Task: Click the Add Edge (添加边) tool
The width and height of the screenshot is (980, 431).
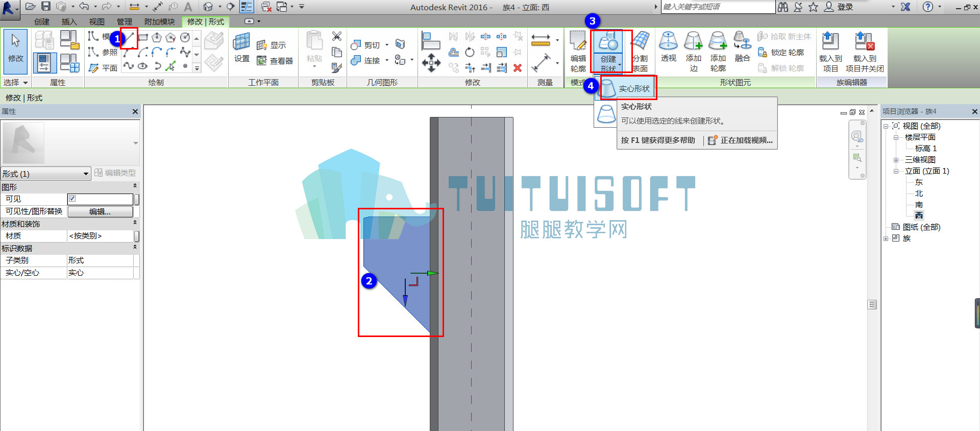Action: 693,51
